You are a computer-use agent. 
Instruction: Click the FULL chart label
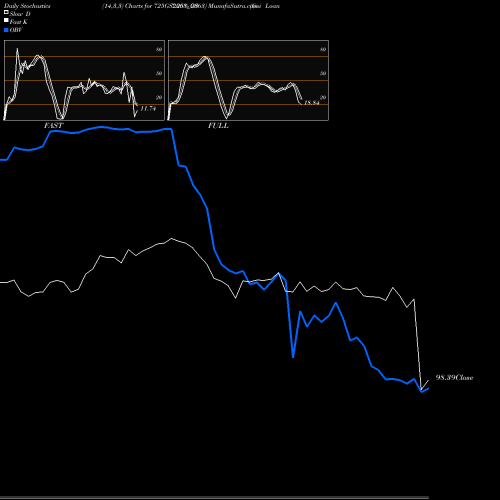coord(218,125)
